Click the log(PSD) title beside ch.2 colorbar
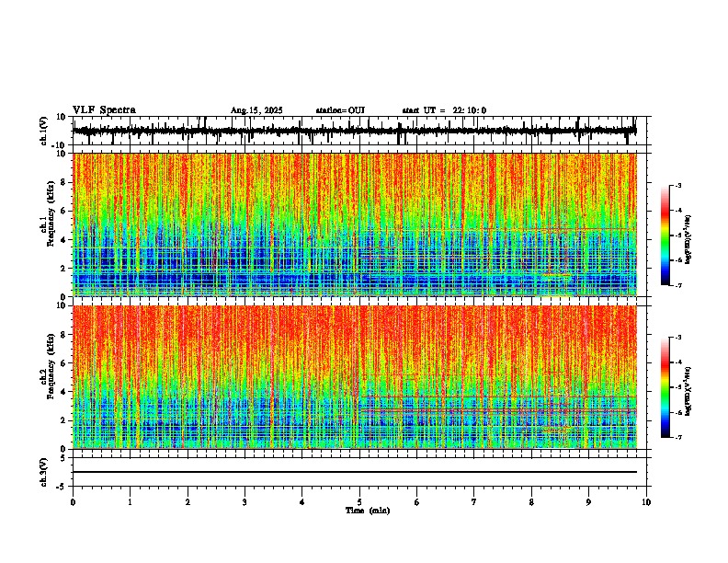 point(688,391)
